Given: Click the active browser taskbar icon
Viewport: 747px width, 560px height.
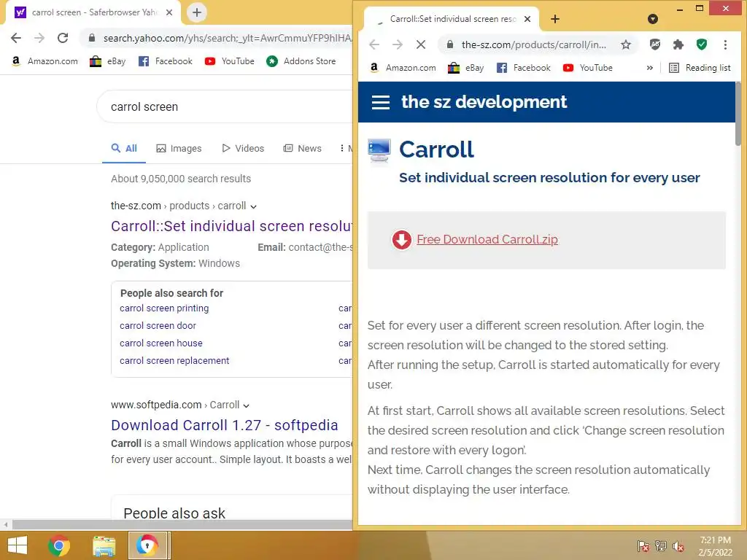Looking at the screenshot, I should [x=148, y=545].
